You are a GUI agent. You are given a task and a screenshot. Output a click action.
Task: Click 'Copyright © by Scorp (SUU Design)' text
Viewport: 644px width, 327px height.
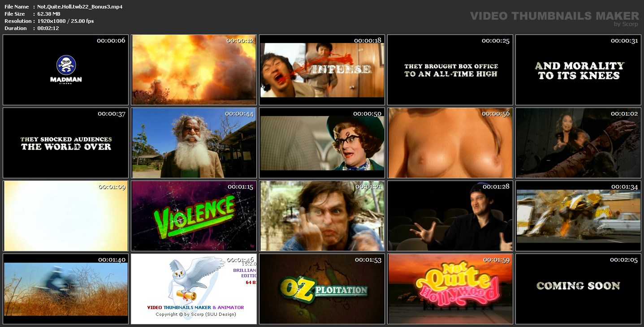tap(196, 314)
